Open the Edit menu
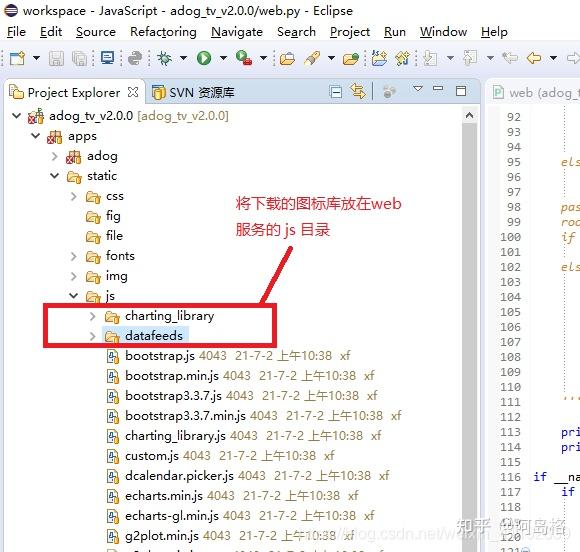This screenshot has width=580, height=552. coord(51,32)
